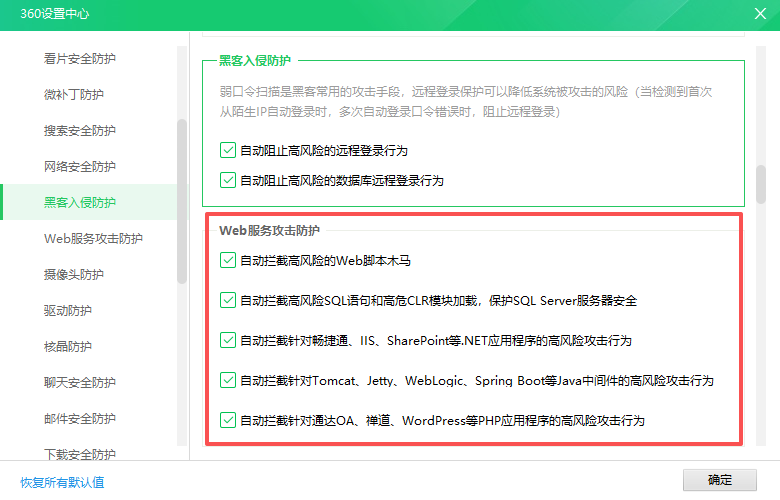Switch to 摄像头防护 settings
The width and height of the screenshot is (780, 500).
[x=74, y=274]
